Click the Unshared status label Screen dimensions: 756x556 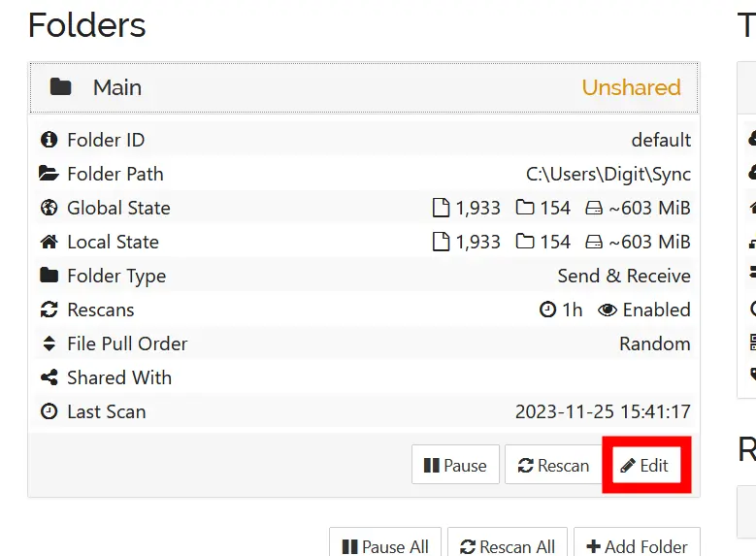631,87
